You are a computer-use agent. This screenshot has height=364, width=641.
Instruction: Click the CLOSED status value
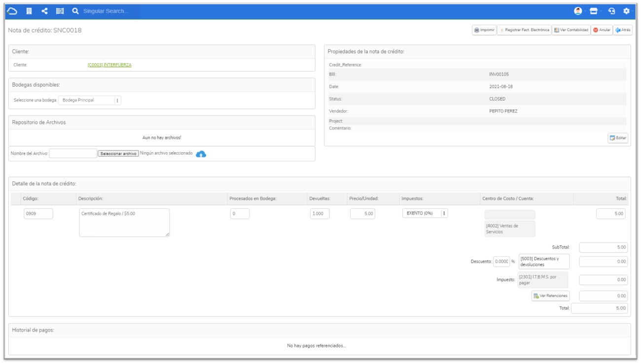(497, 99)
